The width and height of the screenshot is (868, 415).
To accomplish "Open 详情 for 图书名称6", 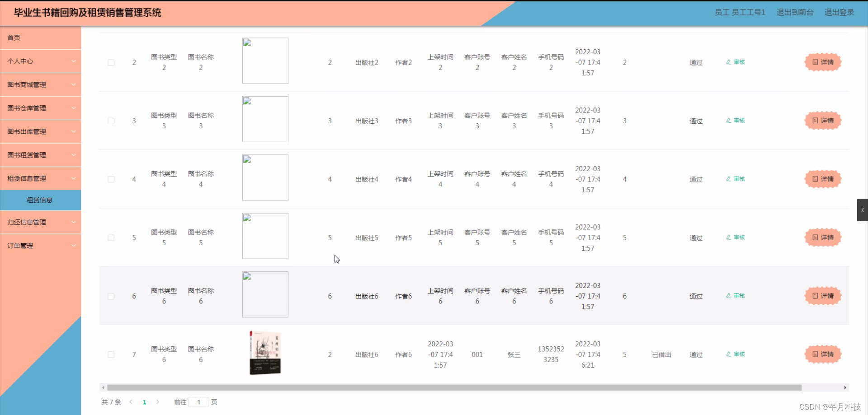I will 823,296.
